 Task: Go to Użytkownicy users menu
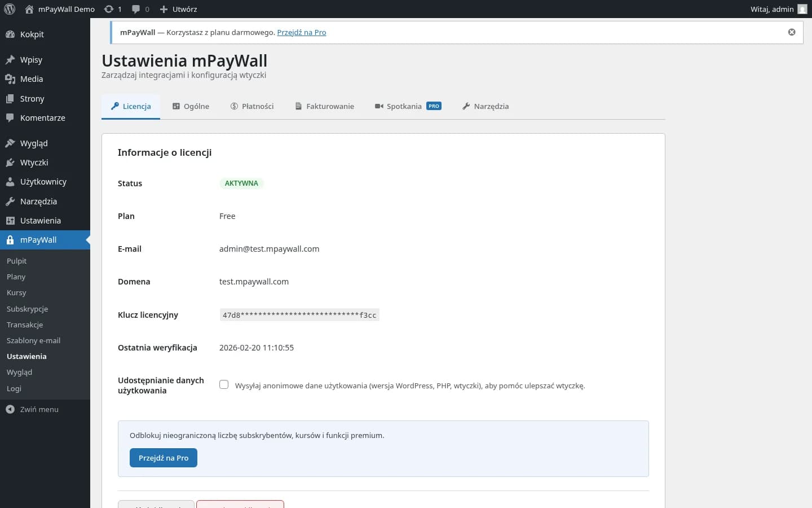pos(43,182)
